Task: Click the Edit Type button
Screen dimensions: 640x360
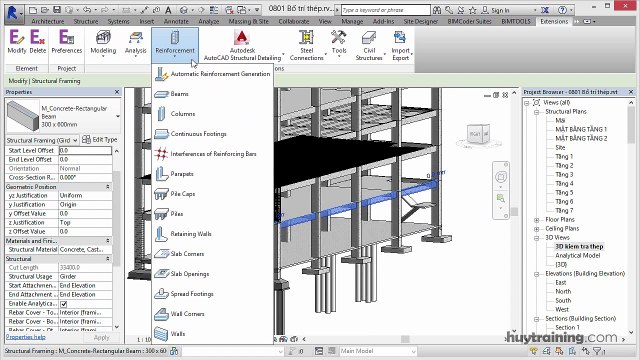Action: click(x=100, y=140)
